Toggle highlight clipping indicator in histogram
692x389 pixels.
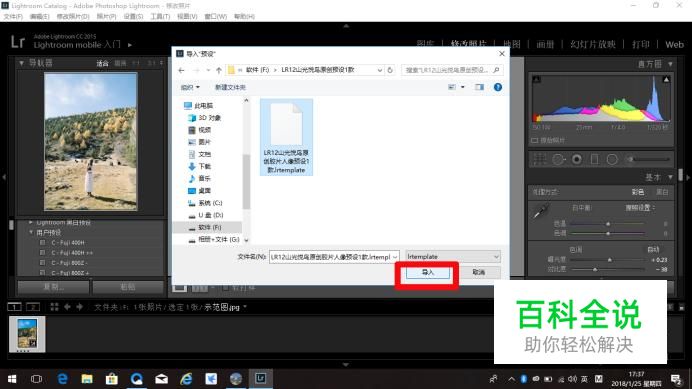click(x=666, y=79)
